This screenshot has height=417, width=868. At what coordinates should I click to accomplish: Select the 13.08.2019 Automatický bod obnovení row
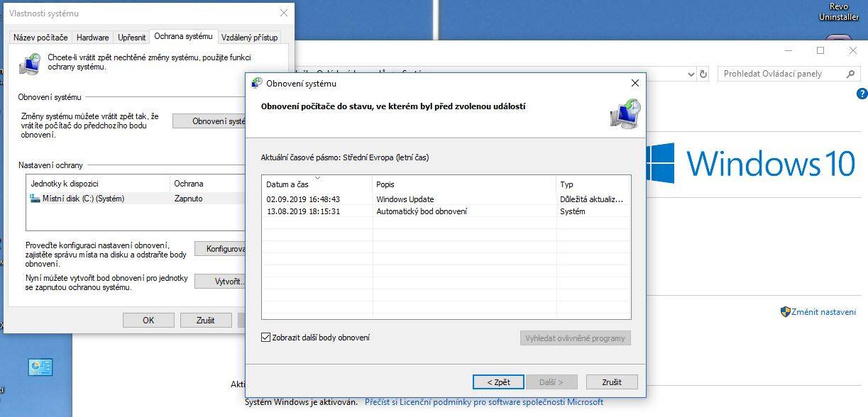tap(446, 211)
